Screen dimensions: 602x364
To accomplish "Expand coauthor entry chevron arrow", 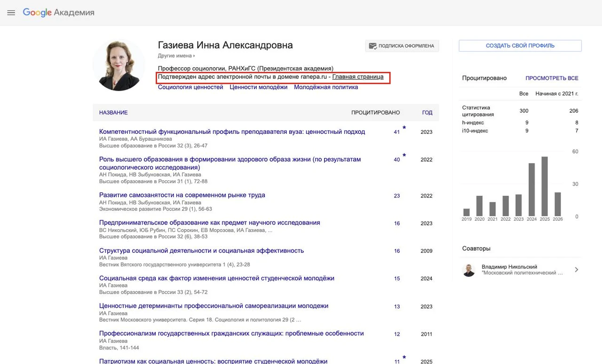I will [577, 270].
